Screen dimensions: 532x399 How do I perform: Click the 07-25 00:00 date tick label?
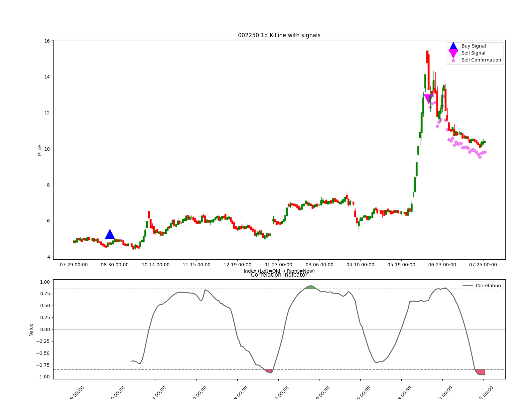pos(483,265)
